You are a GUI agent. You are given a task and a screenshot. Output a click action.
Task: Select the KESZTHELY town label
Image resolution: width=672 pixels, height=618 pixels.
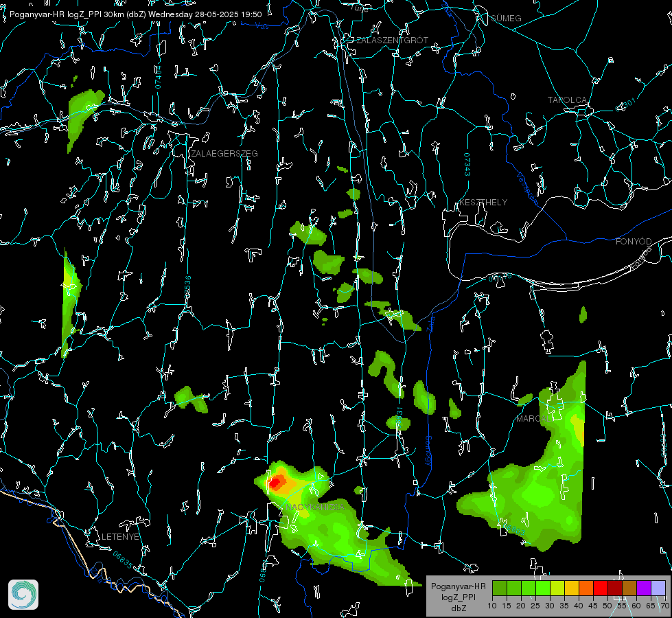click(x=483, y=203)
